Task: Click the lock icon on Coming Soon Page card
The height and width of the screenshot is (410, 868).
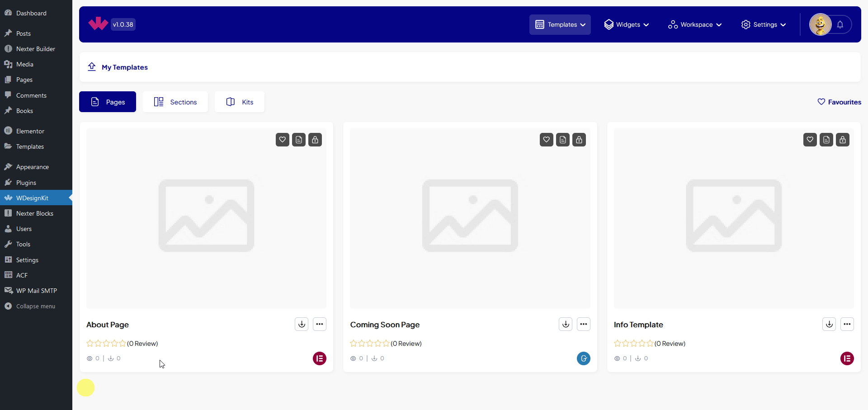Action: [579, 140]
